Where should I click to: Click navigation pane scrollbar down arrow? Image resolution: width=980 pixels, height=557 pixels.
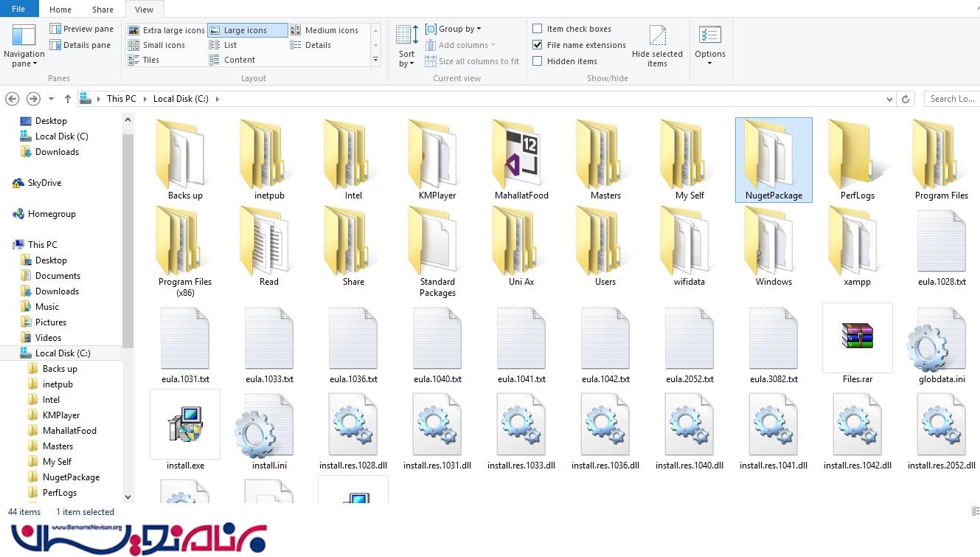(x=128, y=497)
